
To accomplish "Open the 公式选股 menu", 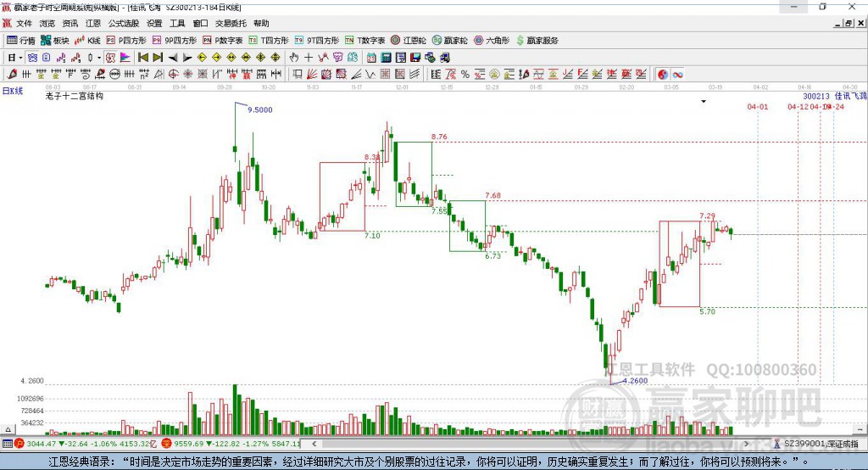I will pyautogui.click(x=124, y=23).
